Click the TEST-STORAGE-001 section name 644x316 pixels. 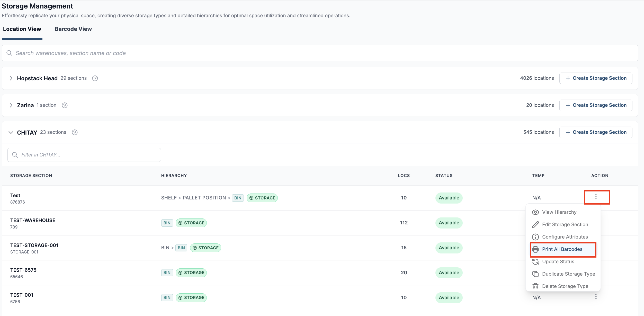34,245
